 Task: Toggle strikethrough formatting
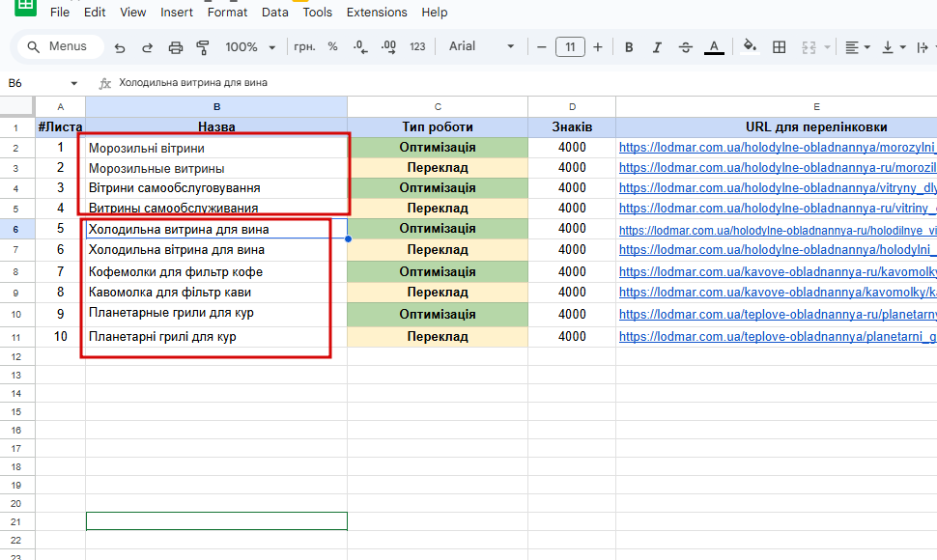click(x=686, y=47)
